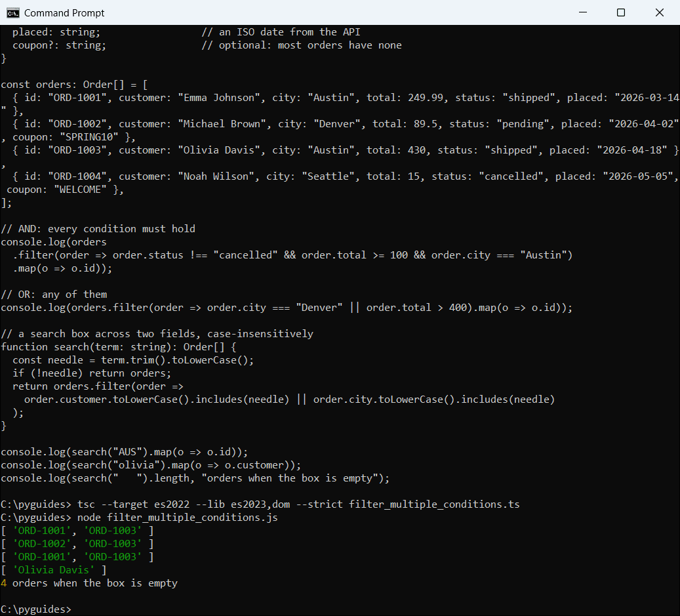Click the '// OR: any of them' comment

click(x=54, y=295)
